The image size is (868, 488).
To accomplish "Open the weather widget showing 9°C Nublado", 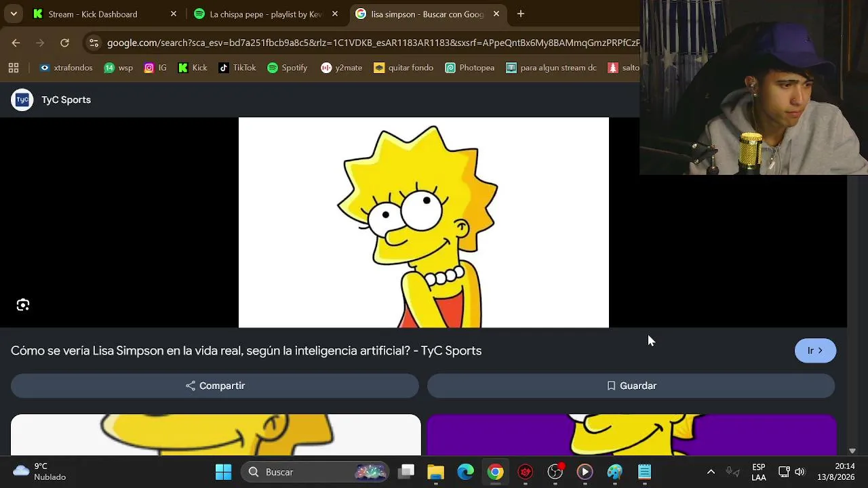I will click(x=41, y=472).
